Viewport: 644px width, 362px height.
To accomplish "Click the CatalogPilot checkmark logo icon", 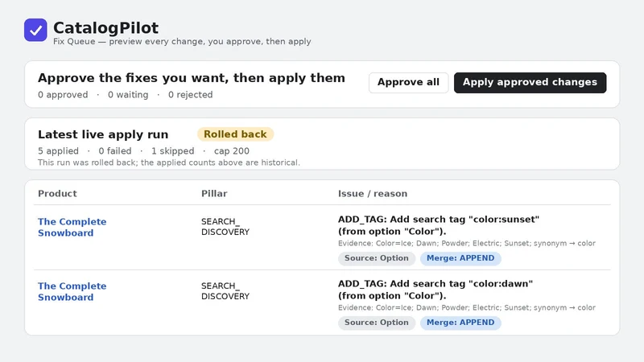I will pyautogui.click(x=35, y=30).
